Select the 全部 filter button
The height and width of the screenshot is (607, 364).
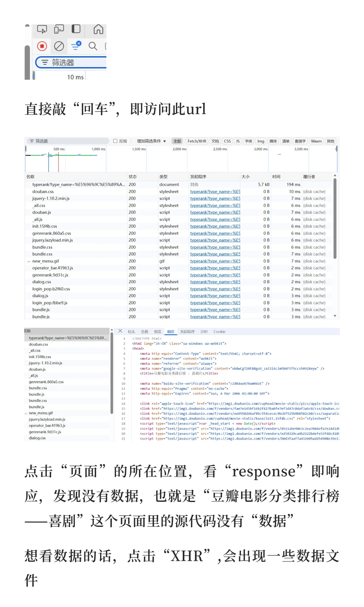click(177, 141)
